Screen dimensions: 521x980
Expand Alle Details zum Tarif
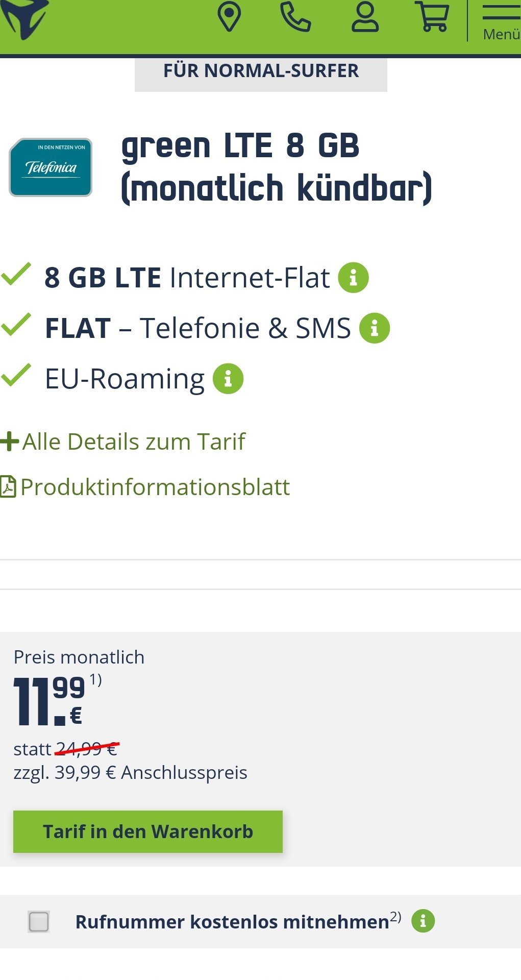tap(123, 442)
